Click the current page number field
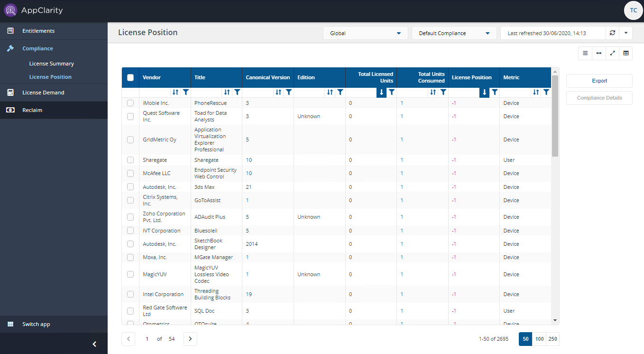The image size is (644, 354). 147,339
